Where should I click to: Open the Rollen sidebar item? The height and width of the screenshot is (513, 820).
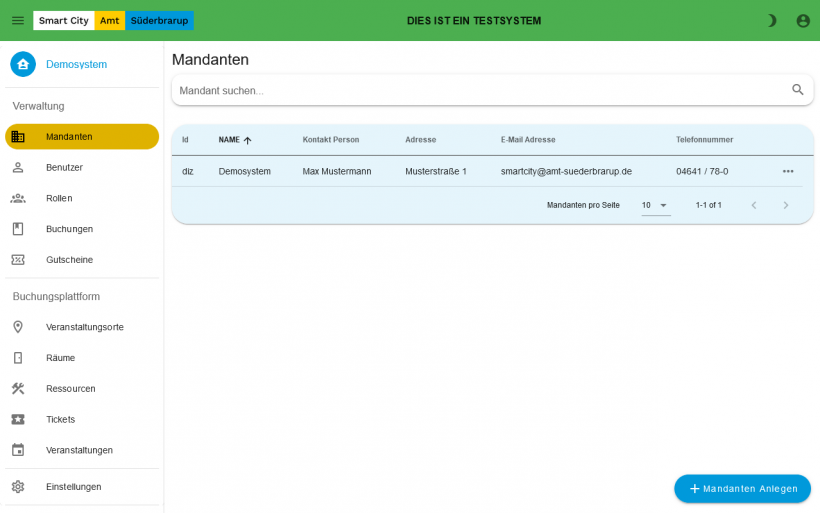pyautogui.click(x=59, y=198)
